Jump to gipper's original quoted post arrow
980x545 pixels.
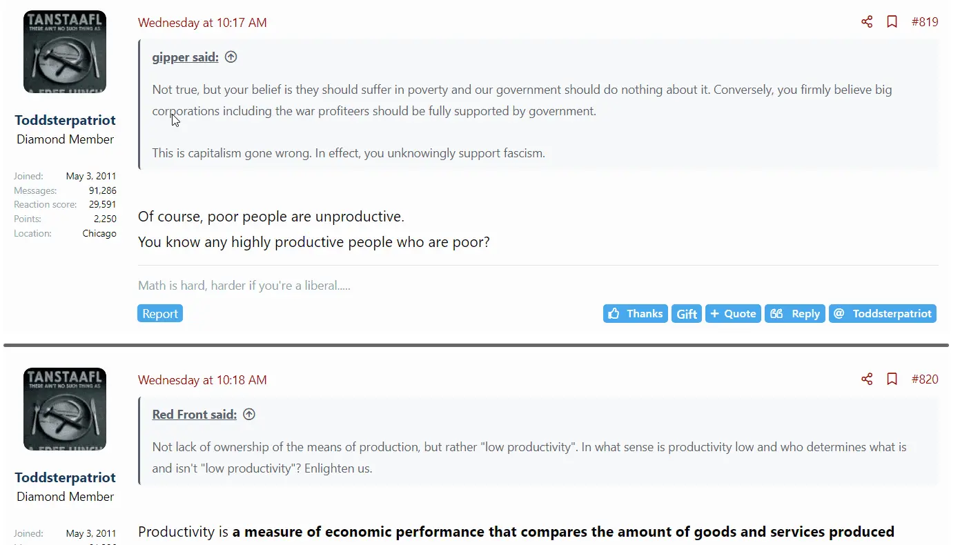(x=231, y=57)
